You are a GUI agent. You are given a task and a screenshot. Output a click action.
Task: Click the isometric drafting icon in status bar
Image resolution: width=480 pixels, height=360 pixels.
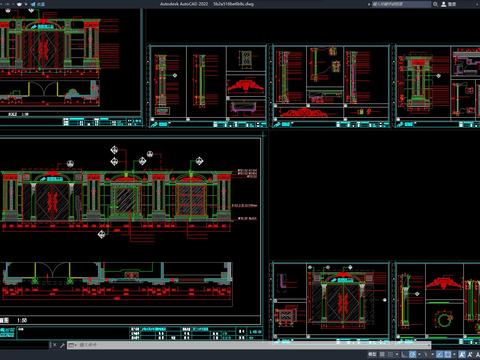[x=426, y=354]
